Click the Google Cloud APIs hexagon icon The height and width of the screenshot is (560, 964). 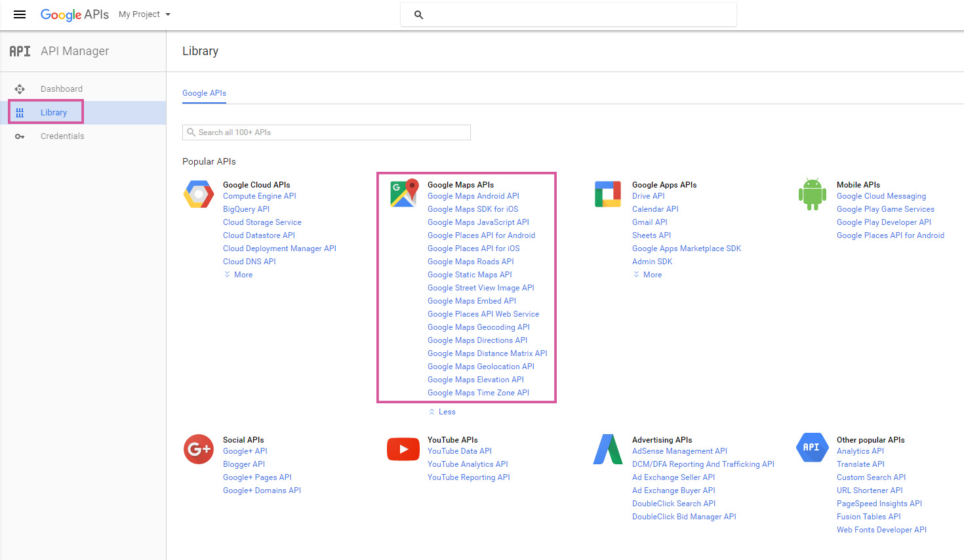[199, 194]
